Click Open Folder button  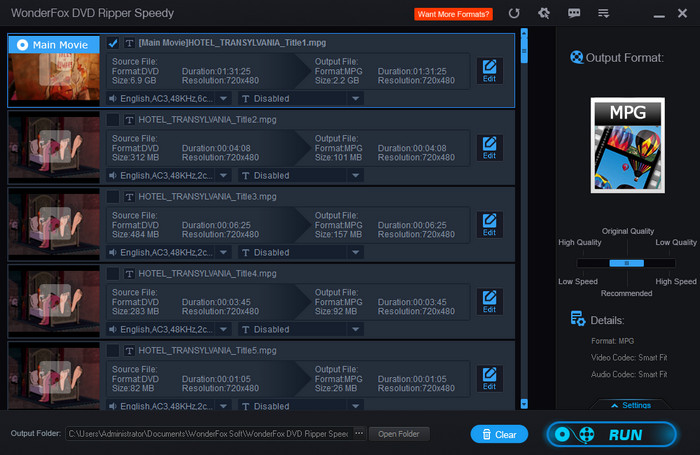(x=399, y=434)
